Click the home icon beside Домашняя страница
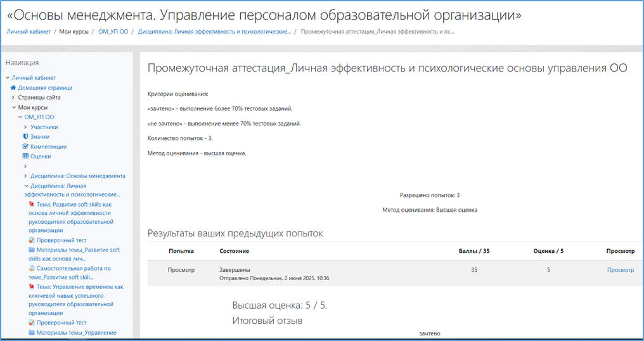Image resolution: width=644 pixels, height=341 pixels. pos(13,88)
